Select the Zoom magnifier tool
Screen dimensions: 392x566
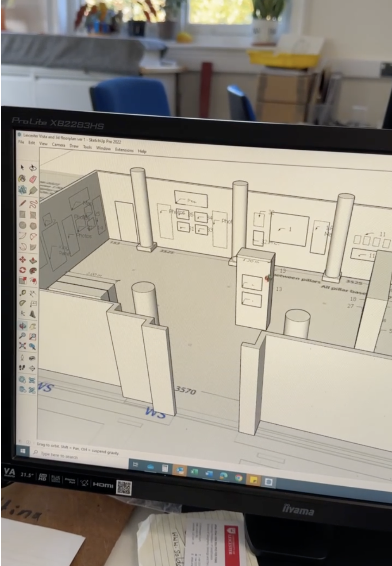pos(23,336)
